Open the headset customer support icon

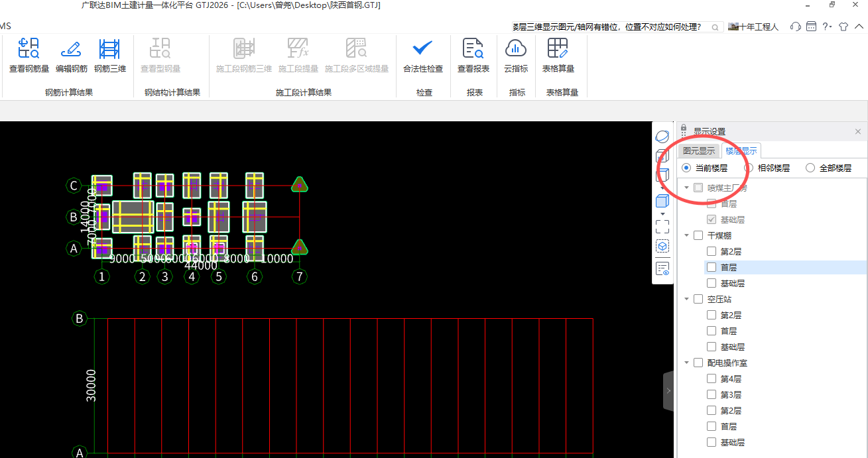pos(796,27)
